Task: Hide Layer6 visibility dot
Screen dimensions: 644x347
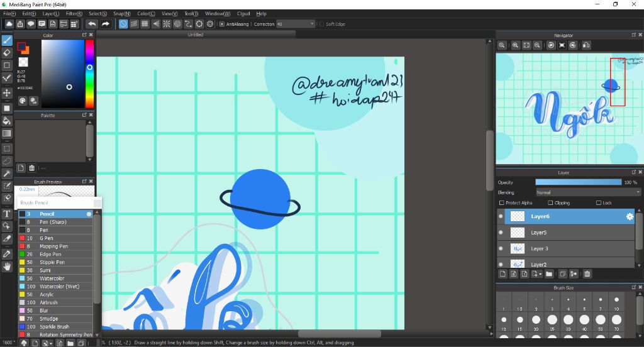Action: [501, 216]
